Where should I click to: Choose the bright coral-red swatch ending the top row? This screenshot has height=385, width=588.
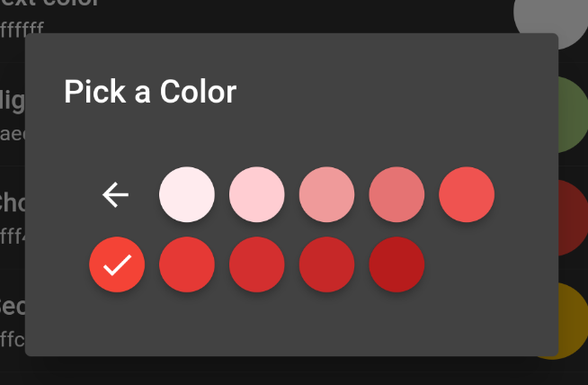click(x=467, y=194)
